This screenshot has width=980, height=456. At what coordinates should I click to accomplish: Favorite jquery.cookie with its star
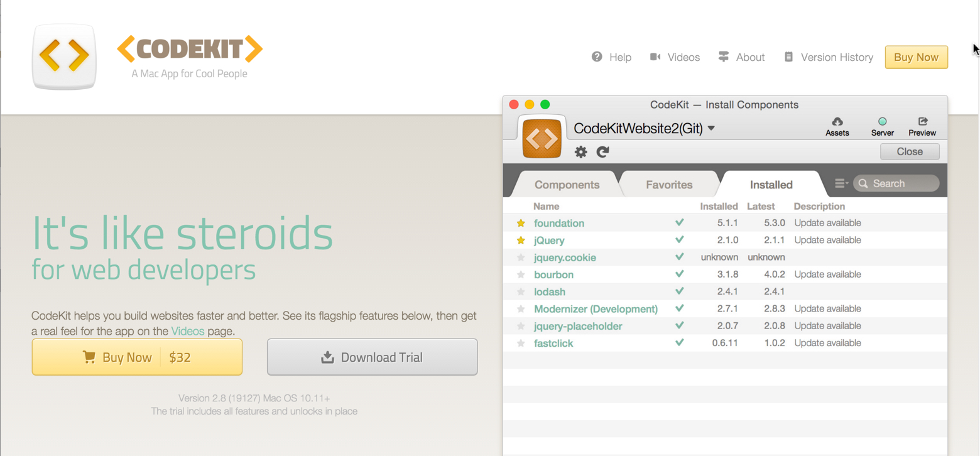coord(521,258)
